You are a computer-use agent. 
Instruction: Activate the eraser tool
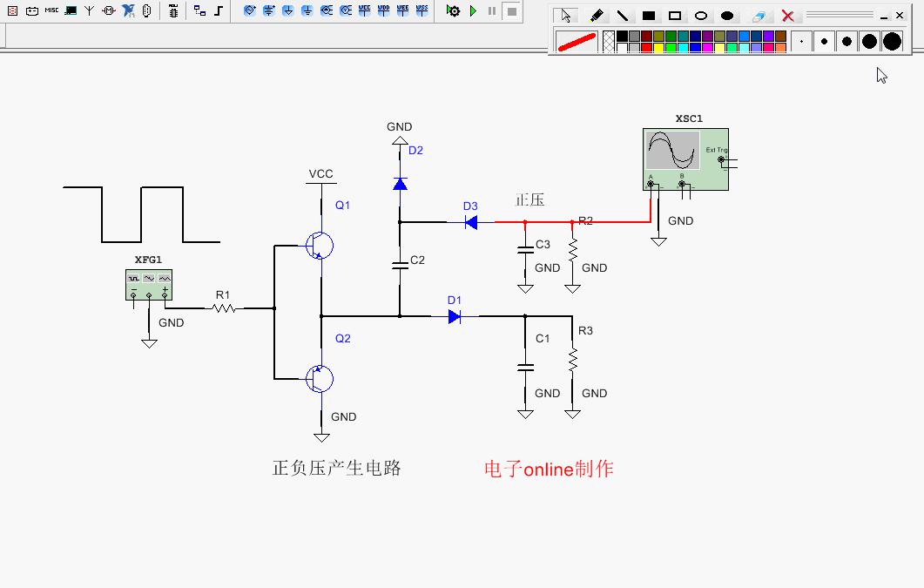758,16
